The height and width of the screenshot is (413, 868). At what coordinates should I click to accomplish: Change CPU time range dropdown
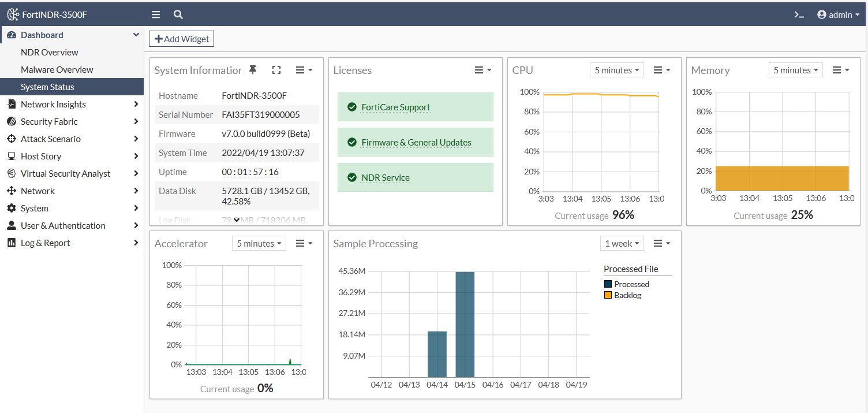tap(617, 70)
